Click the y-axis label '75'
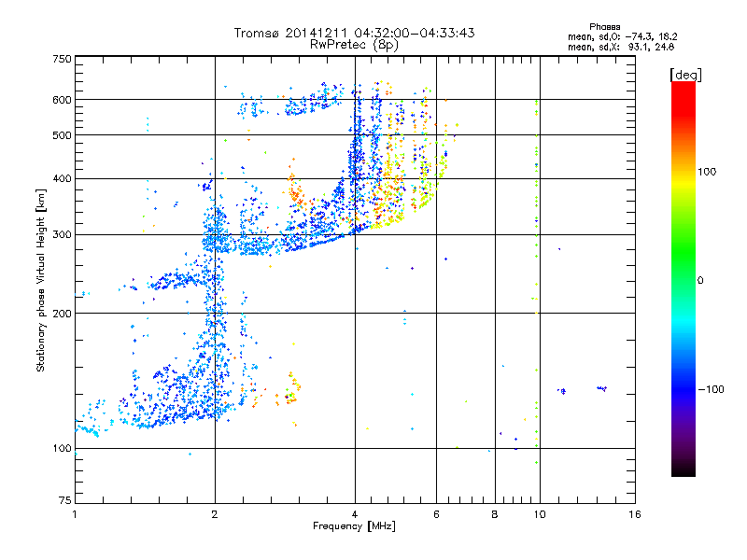Viewport: 747px width, 560px height. tap(65, 500)
